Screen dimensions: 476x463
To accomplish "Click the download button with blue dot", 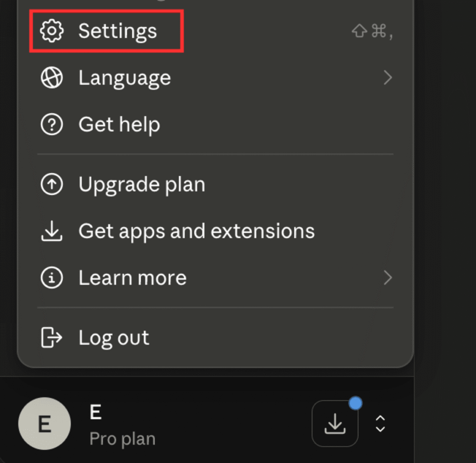I will tap(335, 423).
